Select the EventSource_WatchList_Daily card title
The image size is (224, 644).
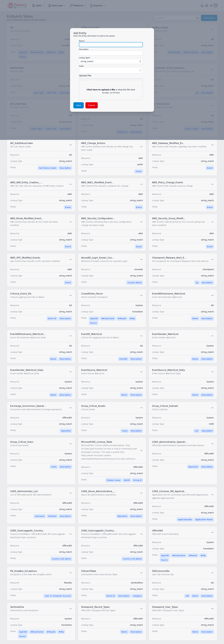click(x=168, y=370)
